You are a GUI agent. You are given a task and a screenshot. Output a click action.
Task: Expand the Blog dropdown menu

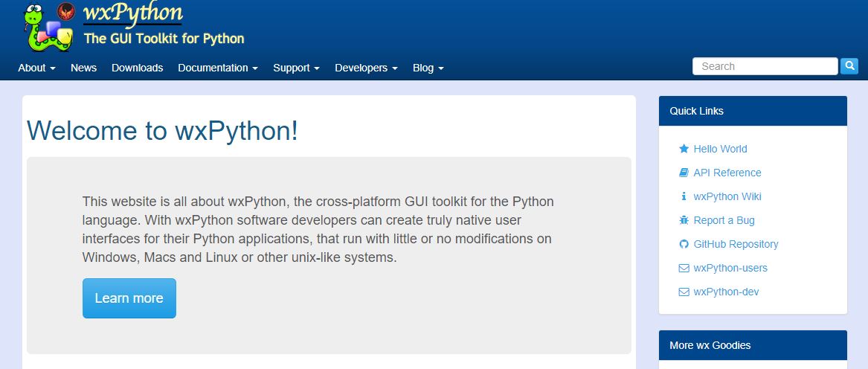click(428, 68)
